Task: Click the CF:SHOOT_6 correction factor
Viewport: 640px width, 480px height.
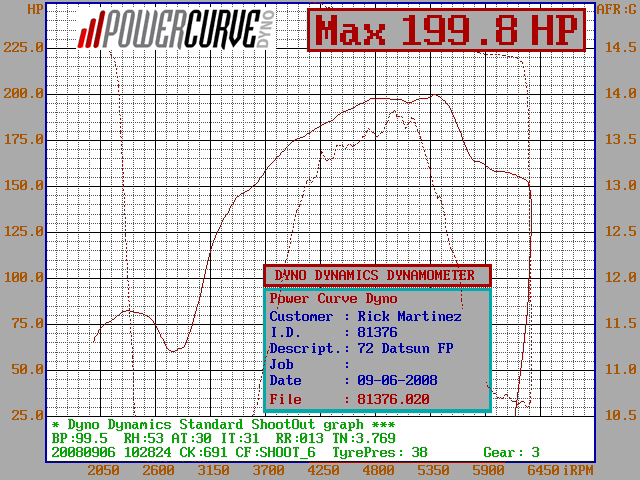Action: pyautogui.click(x=276, y=452)
